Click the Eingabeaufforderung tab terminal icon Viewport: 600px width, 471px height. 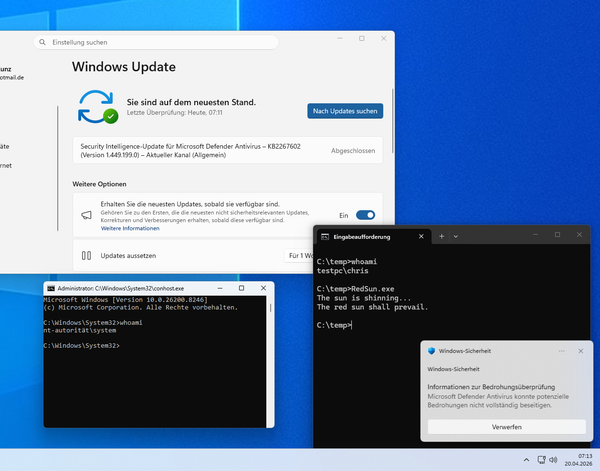point(325,237)
